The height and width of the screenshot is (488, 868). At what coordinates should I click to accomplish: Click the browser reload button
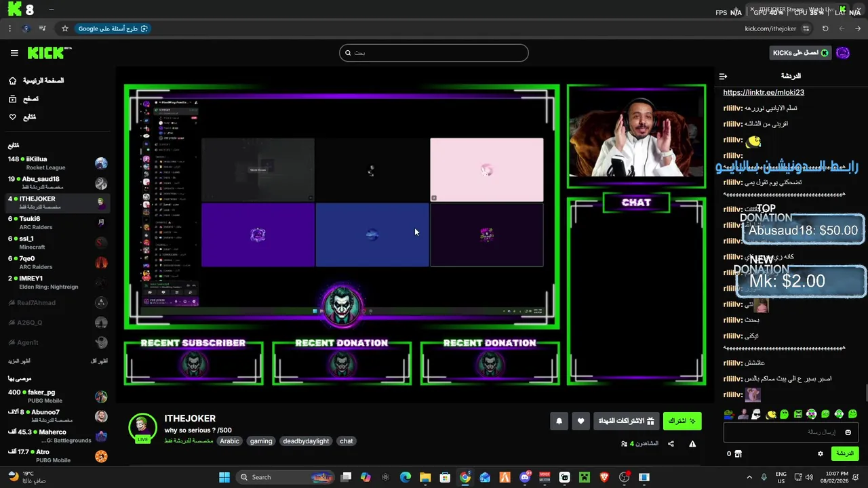825,28
